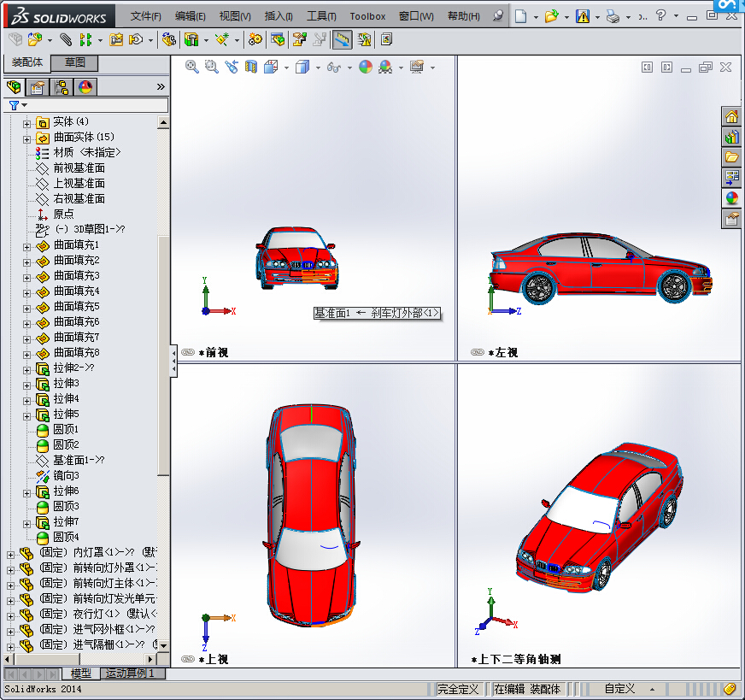745x700 pixels.
Task: Click the Clearance Verification icon
Action: 365,39
